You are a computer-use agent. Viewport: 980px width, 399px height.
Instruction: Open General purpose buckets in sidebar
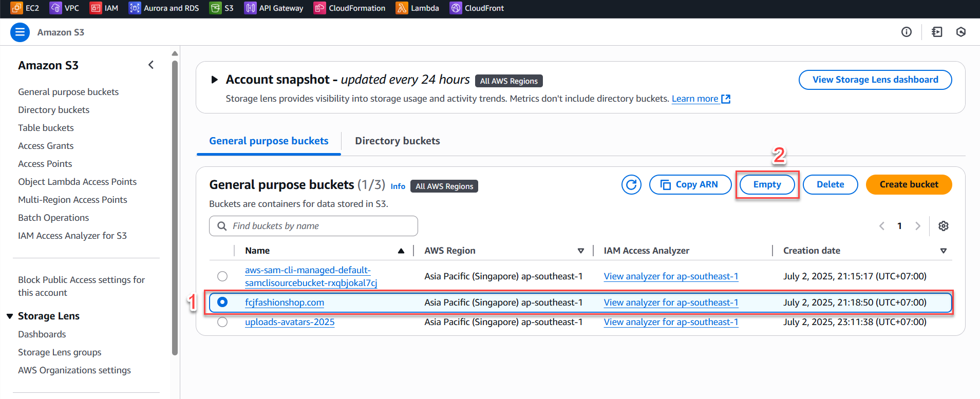(68, 92)
